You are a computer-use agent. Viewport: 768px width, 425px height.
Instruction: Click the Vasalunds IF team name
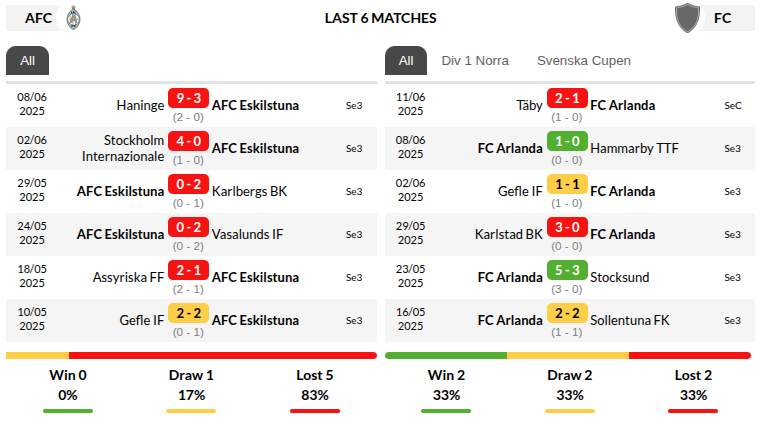click(x=247, y=234)
